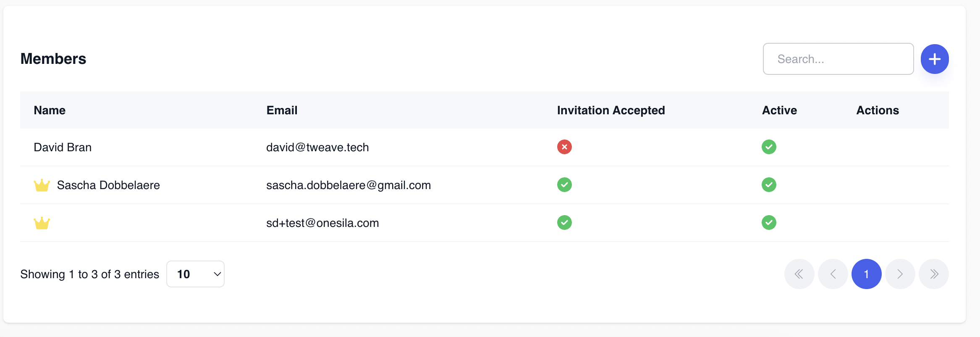Screen dimensions: 980x337
Task: Click Sascha Dobbelaere's invitation accepted checkmark
Action: (564, 185)
